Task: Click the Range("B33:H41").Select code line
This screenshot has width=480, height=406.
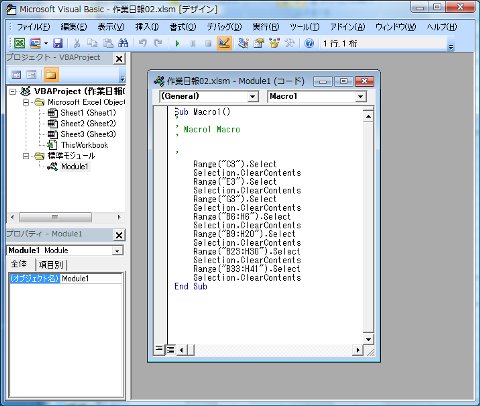Action: coord(247,269)
